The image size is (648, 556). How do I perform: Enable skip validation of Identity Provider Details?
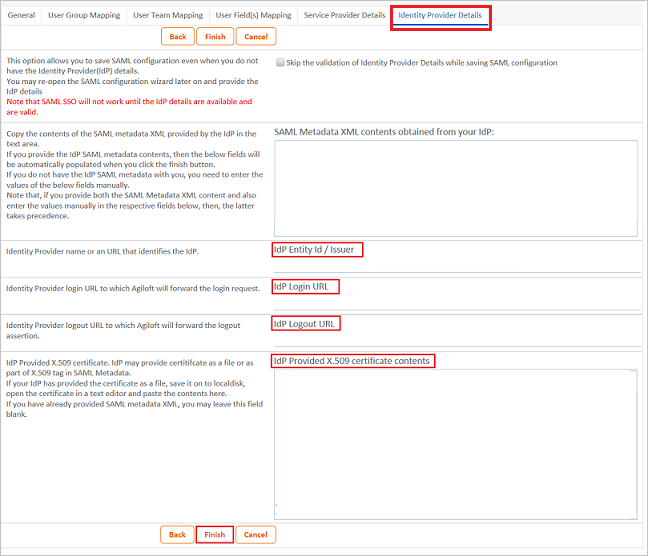click(280, 62)
